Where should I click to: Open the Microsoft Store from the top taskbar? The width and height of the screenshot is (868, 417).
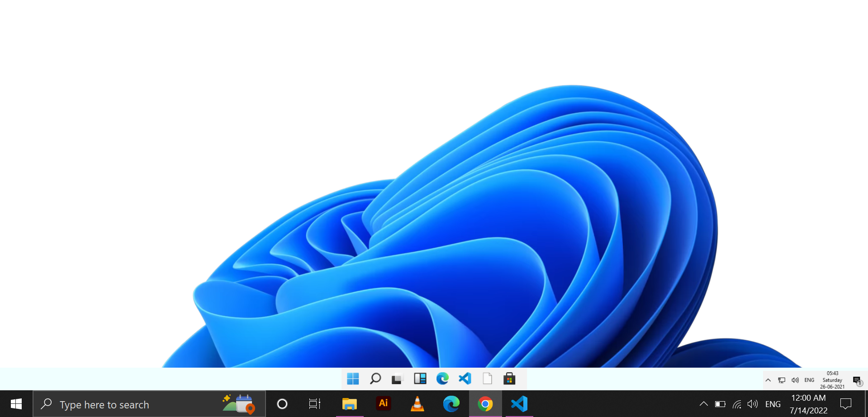(x=510, y=379)
